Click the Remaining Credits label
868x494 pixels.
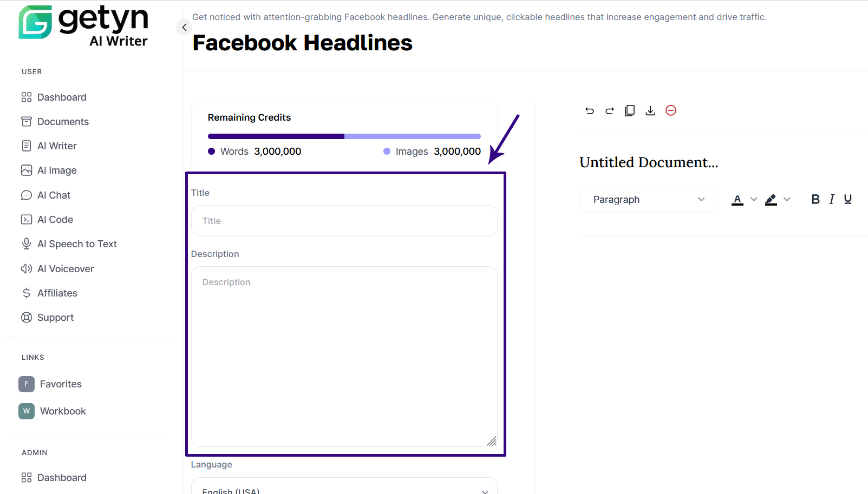coord(249,117)
